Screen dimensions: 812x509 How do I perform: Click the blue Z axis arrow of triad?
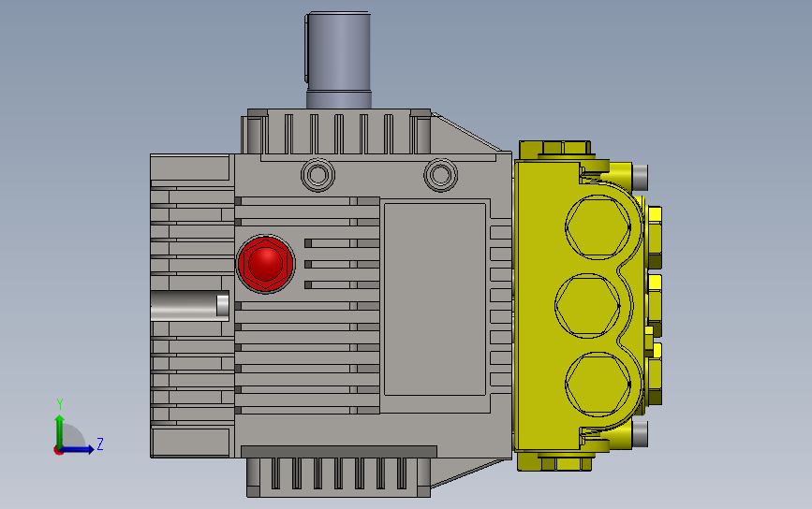79,449
